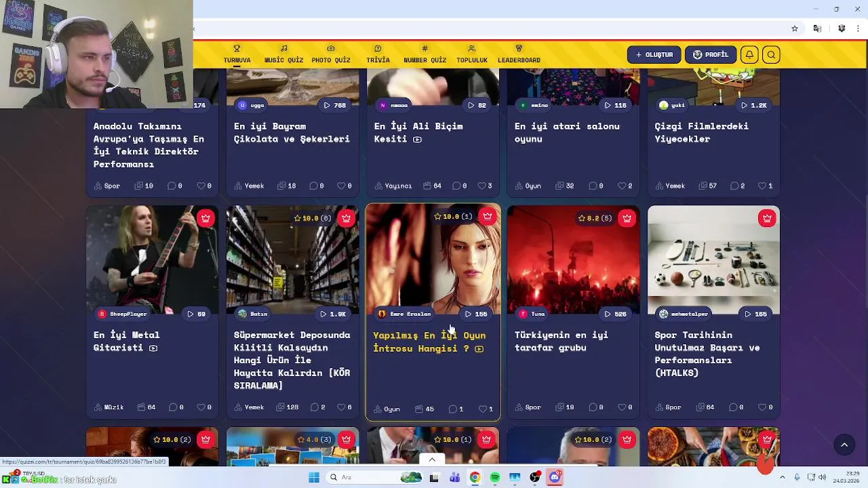868x488 pixels.
Task: Open the Turnuva tab
Action: click(237, 55)
